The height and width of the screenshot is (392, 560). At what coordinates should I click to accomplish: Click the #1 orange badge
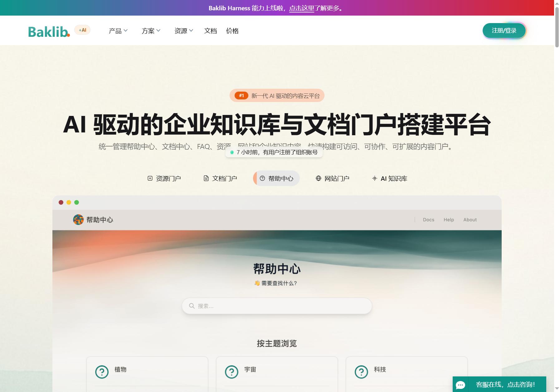pos(241,96)
